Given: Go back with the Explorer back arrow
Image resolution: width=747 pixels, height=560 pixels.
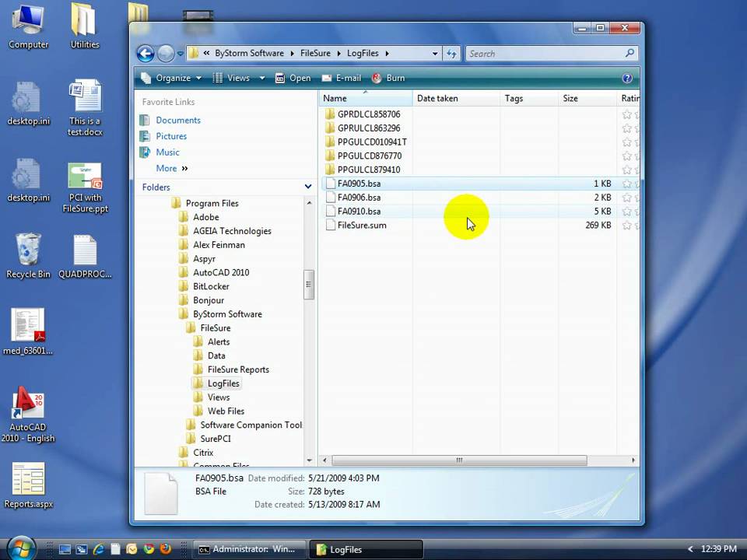Looking at the screenshot, I should (x=146, y=54).
